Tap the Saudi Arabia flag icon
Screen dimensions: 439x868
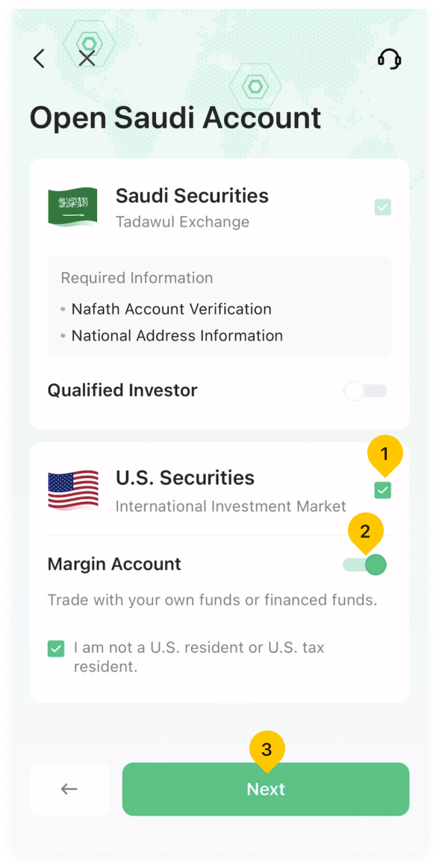point(72,208)
